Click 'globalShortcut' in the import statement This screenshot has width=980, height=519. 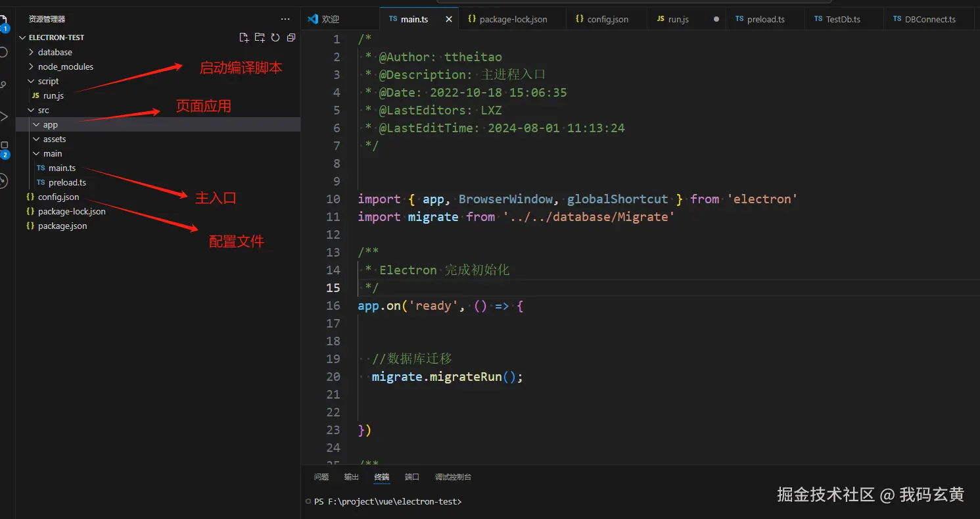tap(618, 199)
